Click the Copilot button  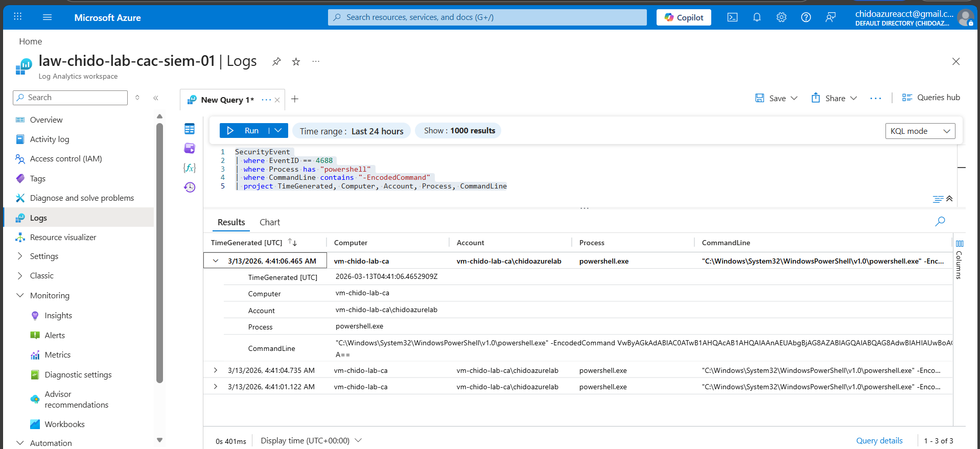tap(684, 17)
